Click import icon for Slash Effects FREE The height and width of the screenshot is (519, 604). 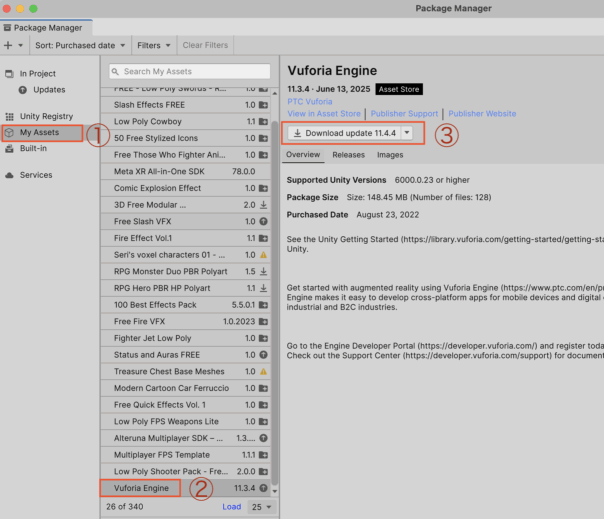click(x=263, y=105)
